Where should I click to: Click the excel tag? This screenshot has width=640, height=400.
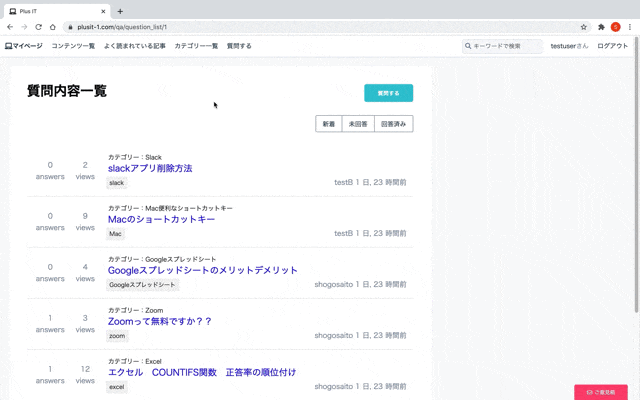pyautogui.click(x=117, y=387)
